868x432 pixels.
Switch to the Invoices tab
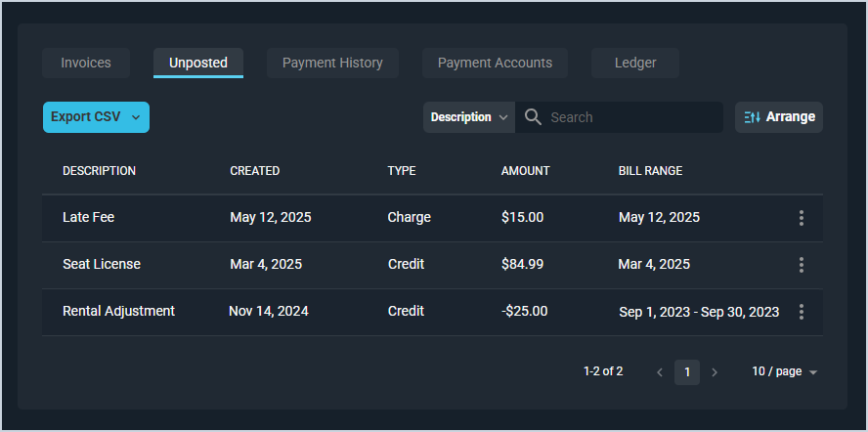tap(86, 64)
